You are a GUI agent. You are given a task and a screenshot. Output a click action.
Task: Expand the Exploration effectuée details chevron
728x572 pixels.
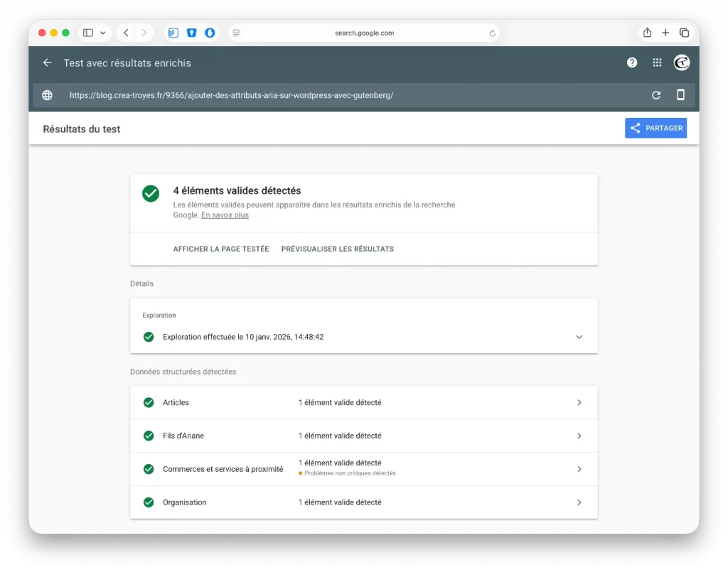(x=579, y=337)
